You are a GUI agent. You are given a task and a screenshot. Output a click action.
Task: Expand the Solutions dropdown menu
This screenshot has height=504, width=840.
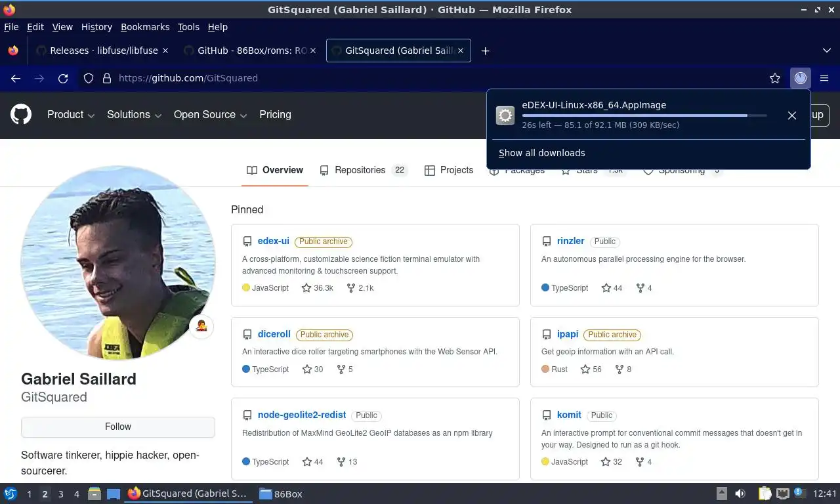click(134, 115)
